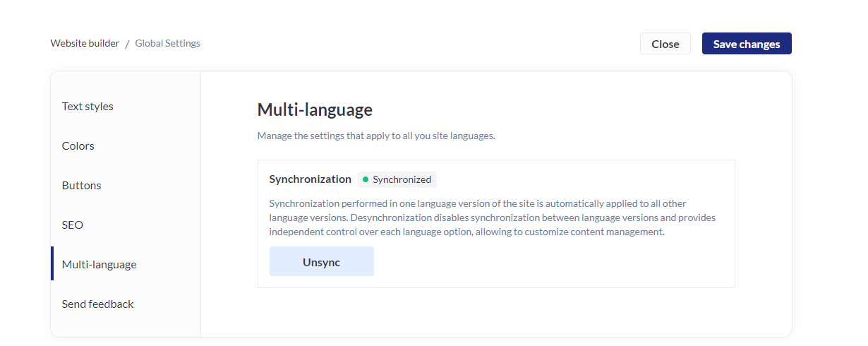Save changes to global settings

(x=746, y=44)
